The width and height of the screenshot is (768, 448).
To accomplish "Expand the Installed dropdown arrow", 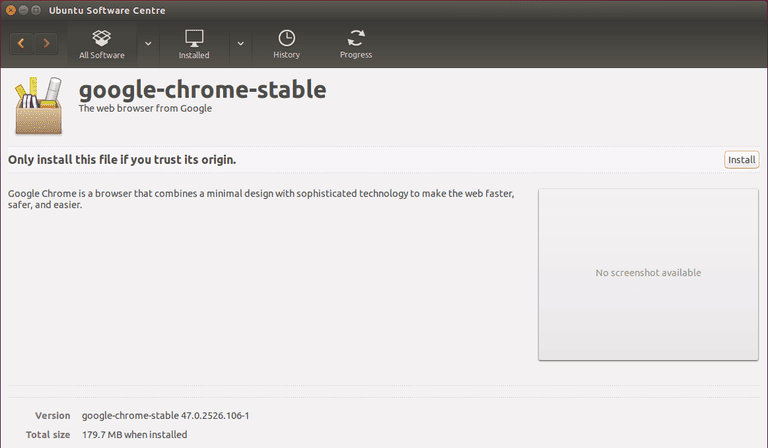I will [240, 44].
